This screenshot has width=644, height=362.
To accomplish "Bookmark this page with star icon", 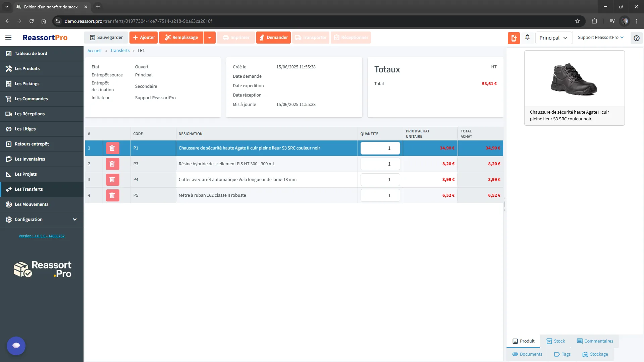I will click(578, 21).
